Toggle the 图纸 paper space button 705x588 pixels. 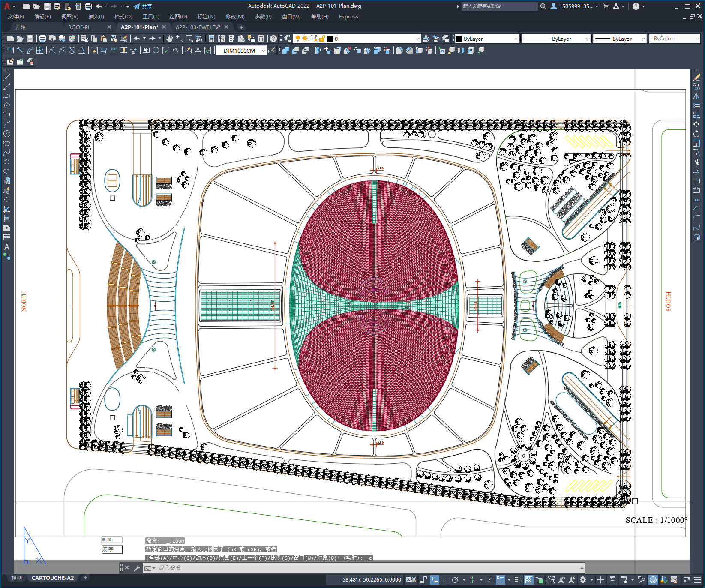click(x=411, y=580)
